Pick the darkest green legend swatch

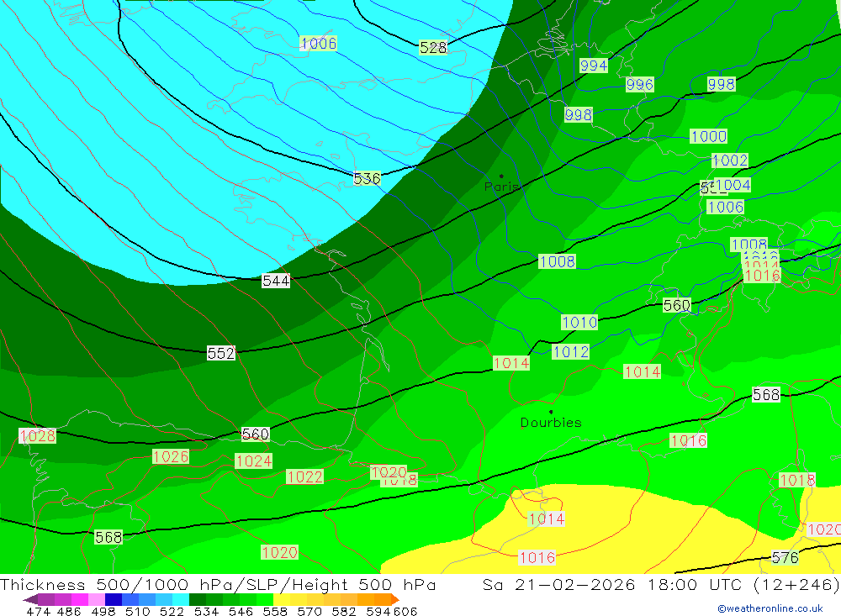click(x=198, y=599)
